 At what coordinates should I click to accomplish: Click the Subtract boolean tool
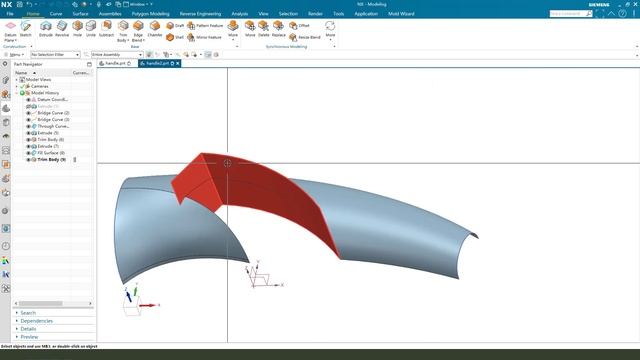(x=106, y=29)
